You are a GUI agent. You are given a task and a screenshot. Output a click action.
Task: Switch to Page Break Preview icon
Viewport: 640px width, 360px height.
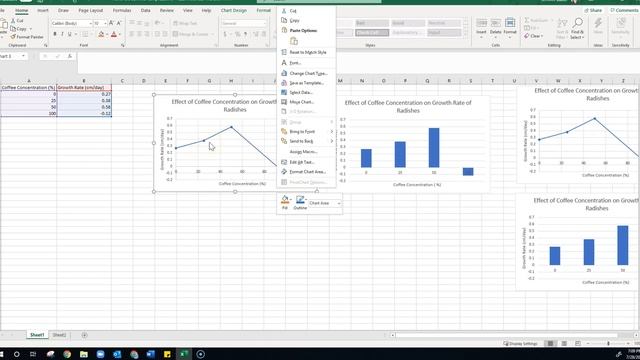tap(578, 344)
